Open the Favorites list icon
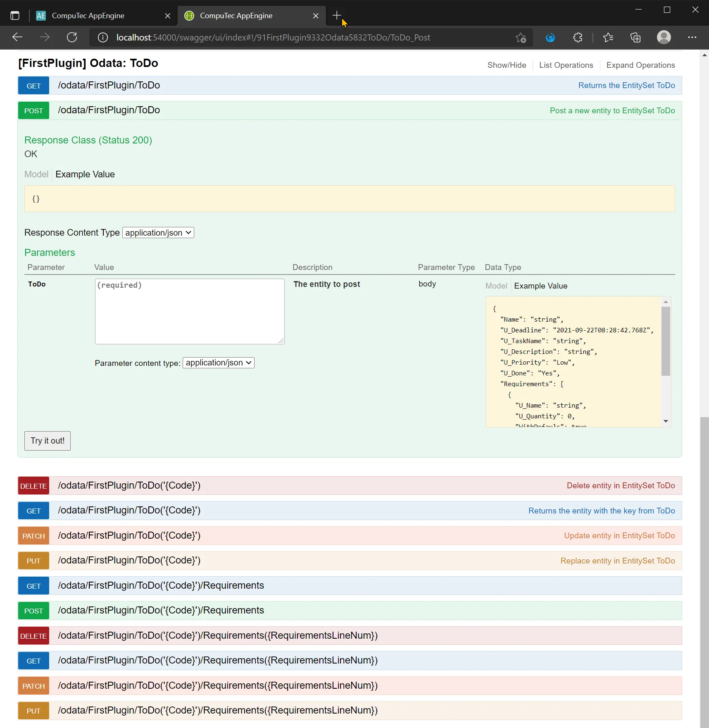The height and width of the screenshot is (728, 709). (x=608, y=38)
